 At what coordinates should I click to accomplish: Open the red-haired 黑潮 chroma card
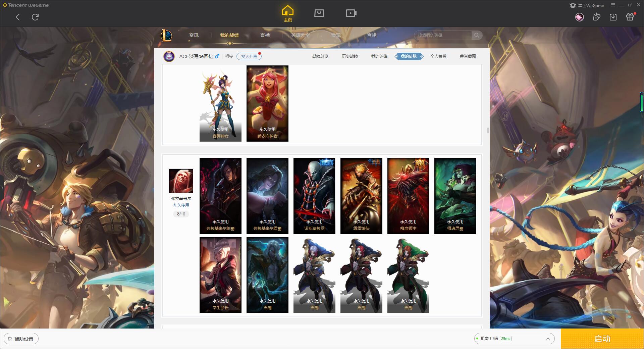pos(361,275)
